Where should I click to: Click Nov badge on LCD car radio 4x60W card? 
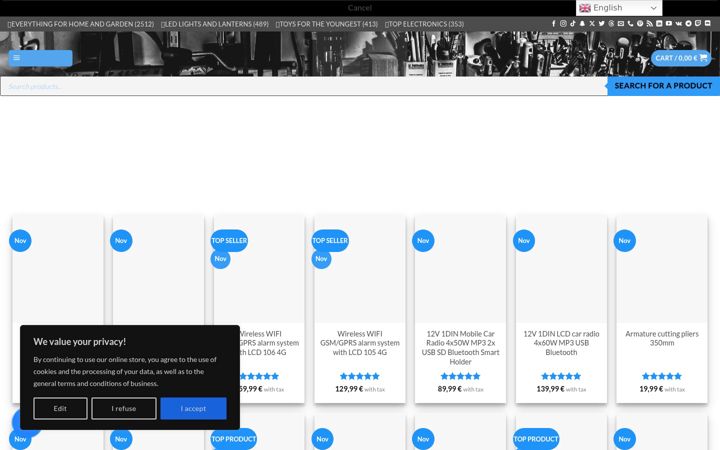pos(524,241)
